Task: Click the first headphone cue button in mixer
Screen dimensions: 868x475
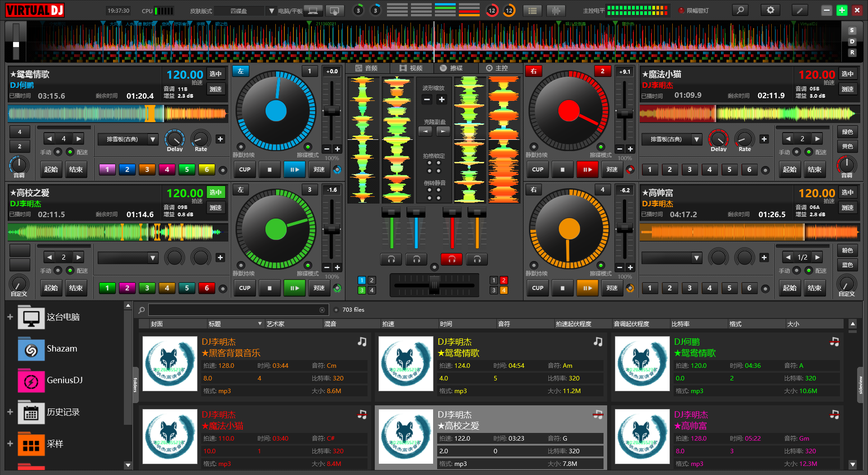Action: [392, 259]
